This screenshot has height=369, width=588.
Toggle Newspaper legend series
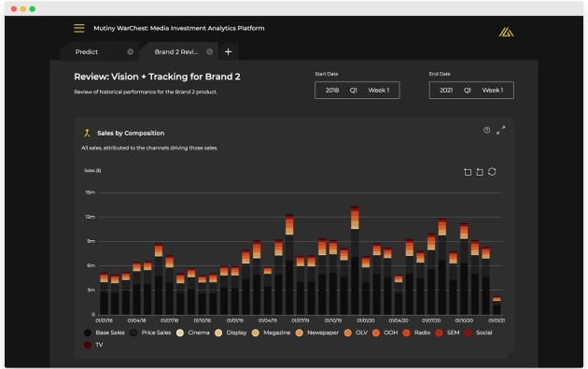(317, 333)
